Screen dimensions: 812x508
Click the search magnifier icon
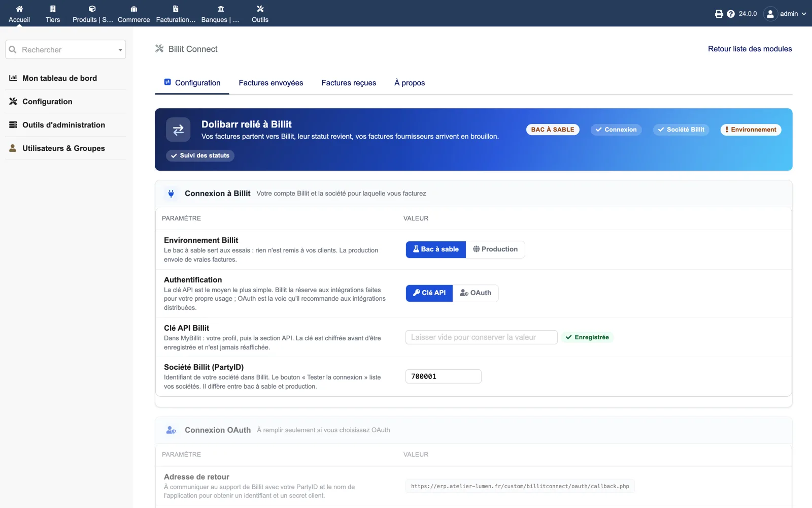point(13,49)
